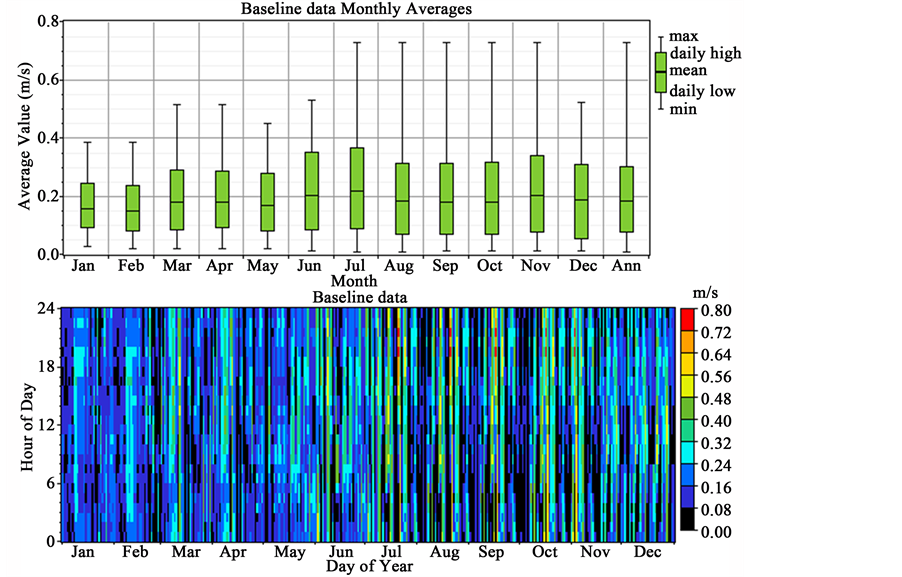Screen dimensions: 902x577
Task: Select the 'mean' legend label
Action: [689, 71]
